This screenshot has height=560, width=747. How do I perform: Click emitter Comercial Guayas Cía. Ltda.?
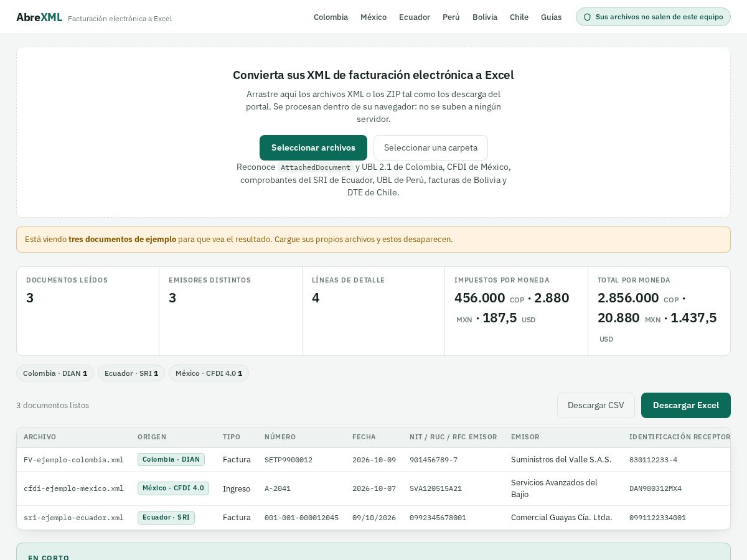(561, 518)
